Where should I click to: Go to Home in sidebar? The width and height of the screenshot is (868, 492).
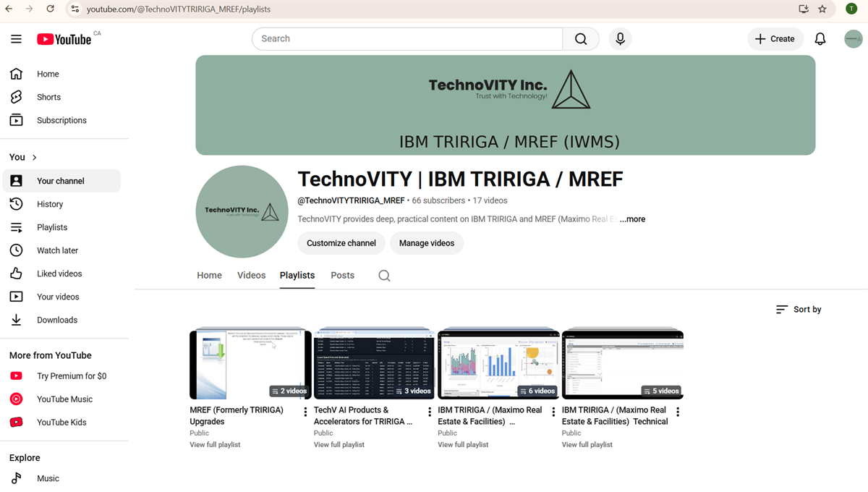pos(61,74)
